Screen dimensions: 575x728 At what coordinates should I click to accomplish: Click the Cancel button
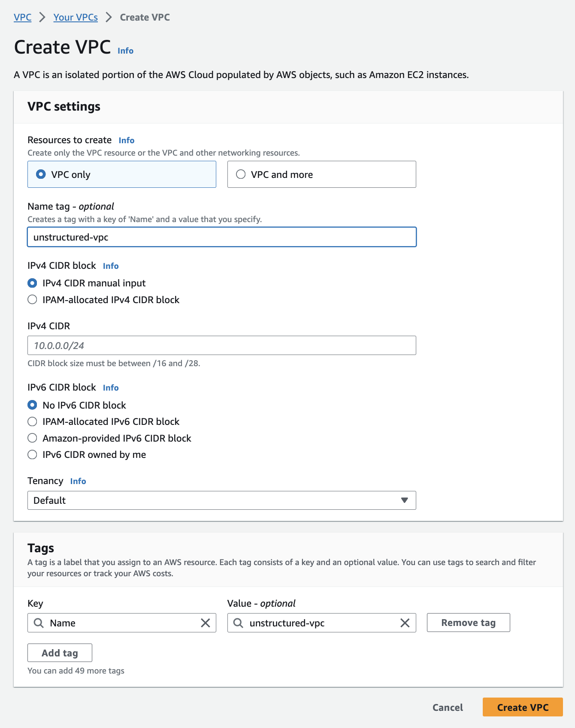[448, 707]
